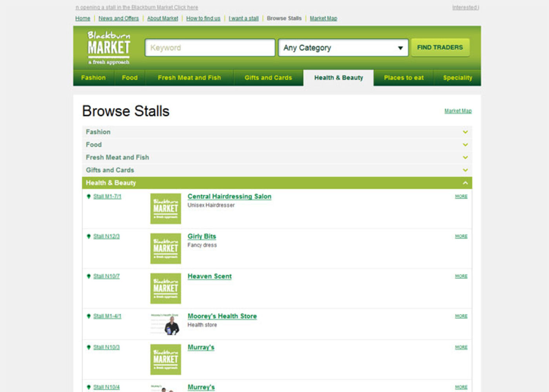Viewport: 549px width, 392px height.
Task: Select the Gifts and Cards navigation tab
Action: click(x=268, y=78)
